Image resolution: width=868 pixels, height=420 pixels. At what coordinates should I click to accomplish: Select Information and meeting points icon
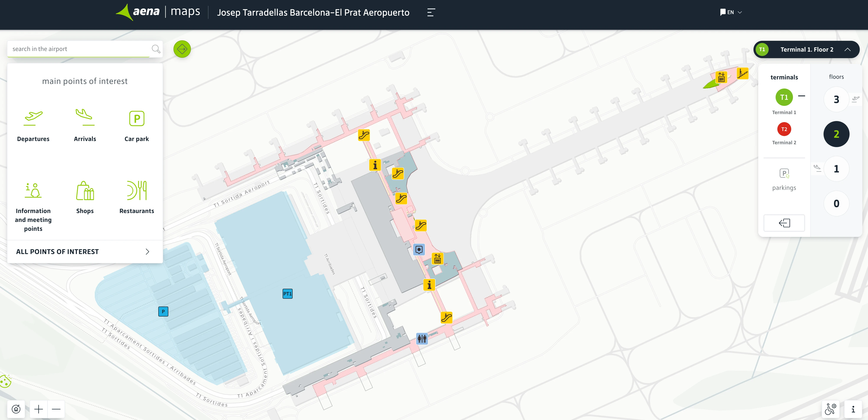pyautogui.click(x=33, y=191)
